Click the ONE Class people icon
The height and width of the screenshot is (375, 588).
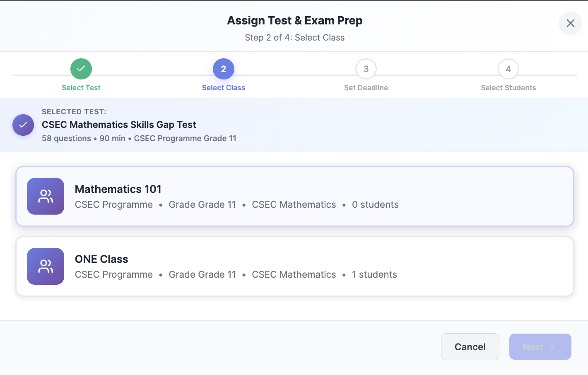tap(46, 266)
